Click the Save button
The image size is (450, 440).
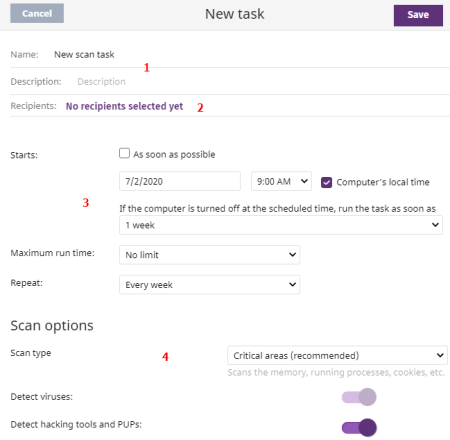point(418,15)
